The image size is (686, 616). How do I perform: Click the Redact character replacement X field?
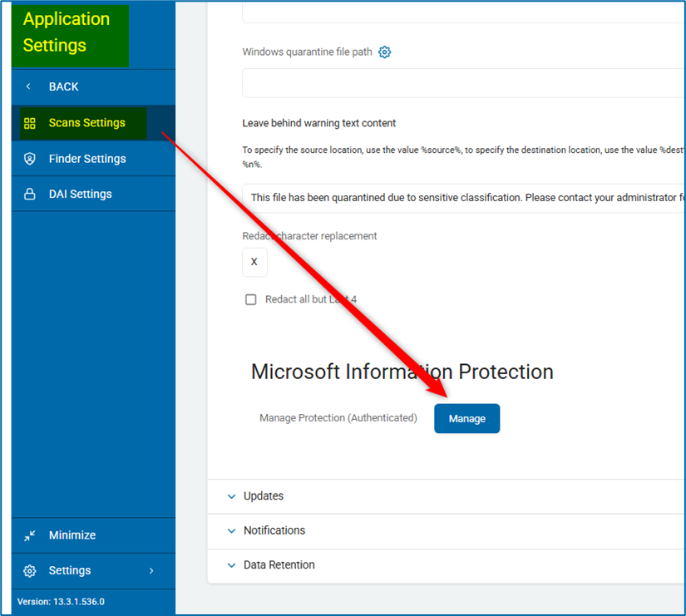pyautogui.click(x=254, y=262)
